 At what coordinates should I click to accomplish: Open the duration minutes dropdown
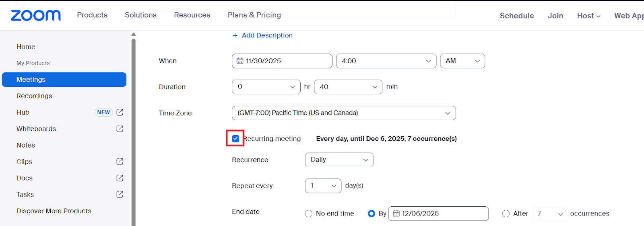(x=348, y=87)
